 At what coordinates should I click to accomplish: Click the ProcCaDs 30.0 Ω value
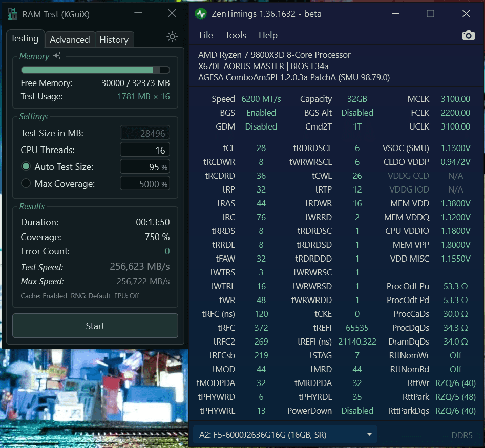455,314
